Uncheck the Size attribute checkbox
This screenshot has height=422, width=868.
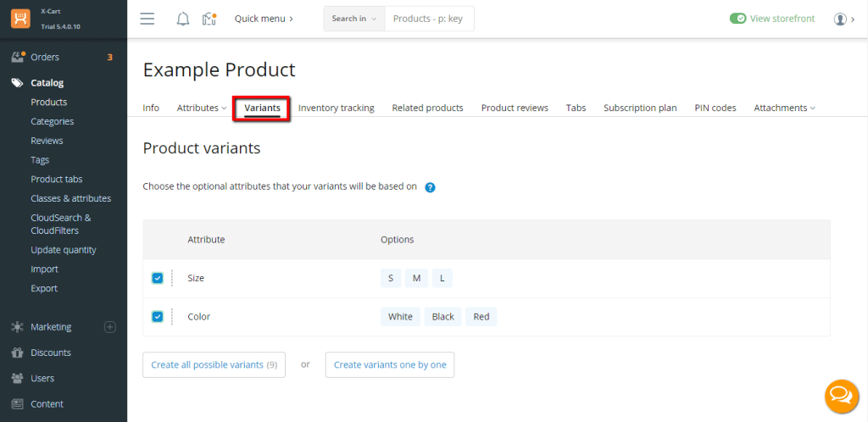click(x=157, y=278)
